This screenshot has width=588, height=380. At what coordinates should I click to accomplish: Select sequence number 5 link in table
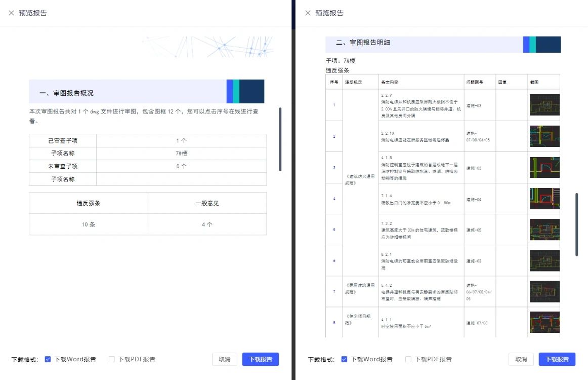coord(334,230)
